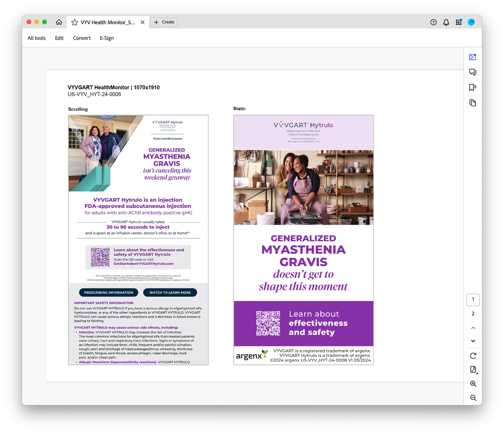Zoom out of the document
This screenshot has height=434, width=504.
[473, 398]
